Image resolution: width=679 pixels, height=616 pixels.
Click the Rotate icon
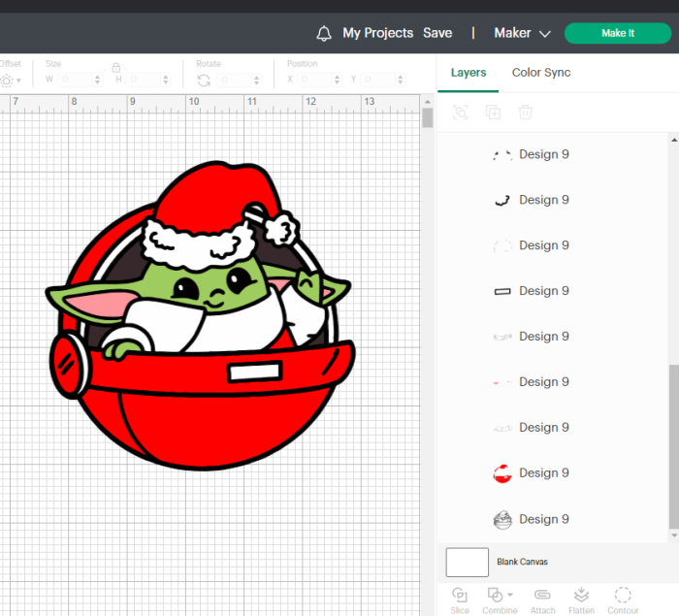(x=204, y=81)
